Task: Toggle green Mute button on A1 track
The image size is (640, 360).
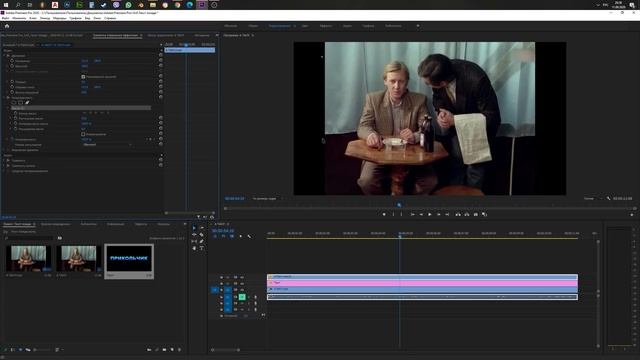Action: [x=242, y=297]
